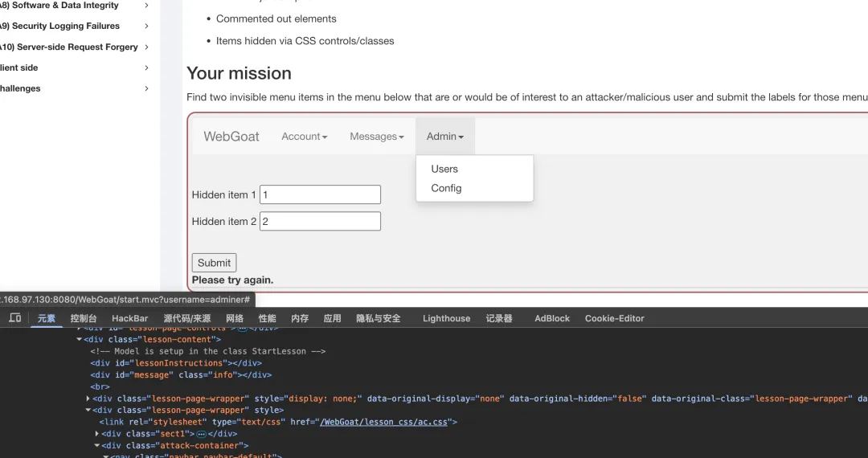Switch to the 元素 DevTools tab
The image size is (868, 458).
pos(47,318)
